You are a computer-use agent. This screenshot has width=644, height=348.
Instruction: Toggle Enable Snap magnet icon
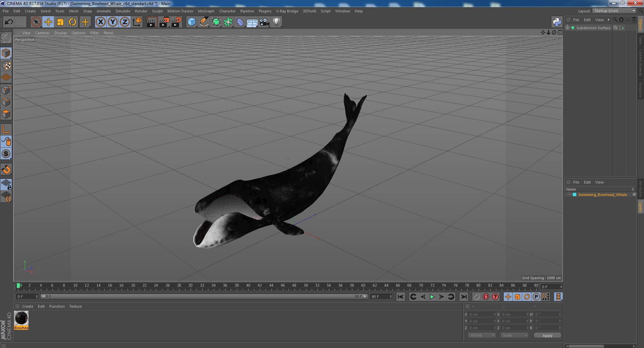[x=6, y=169]
